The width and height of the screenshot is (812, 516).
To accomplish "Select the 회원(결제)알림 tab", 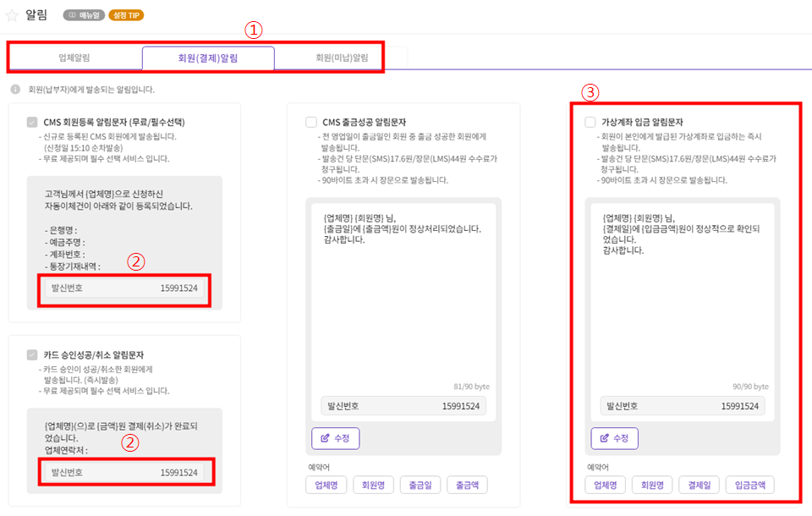I will pyautogui.click(x=208, y=58).
